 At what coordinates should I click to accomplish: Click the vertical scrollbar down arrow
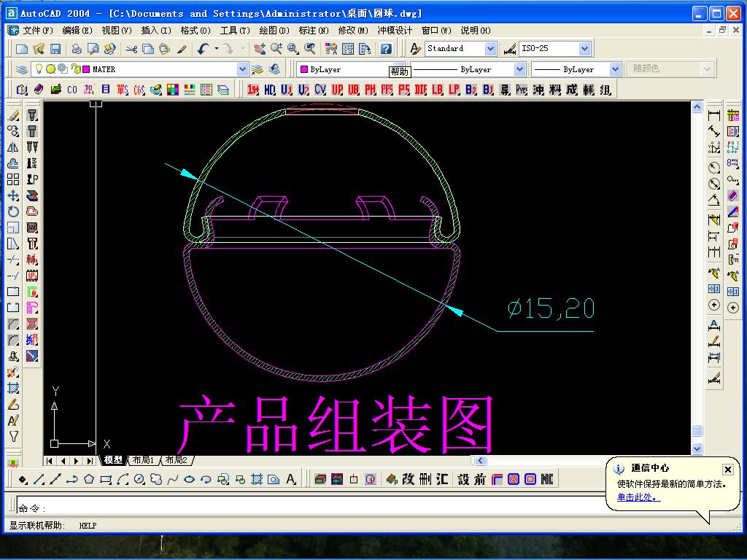(697, 448)
